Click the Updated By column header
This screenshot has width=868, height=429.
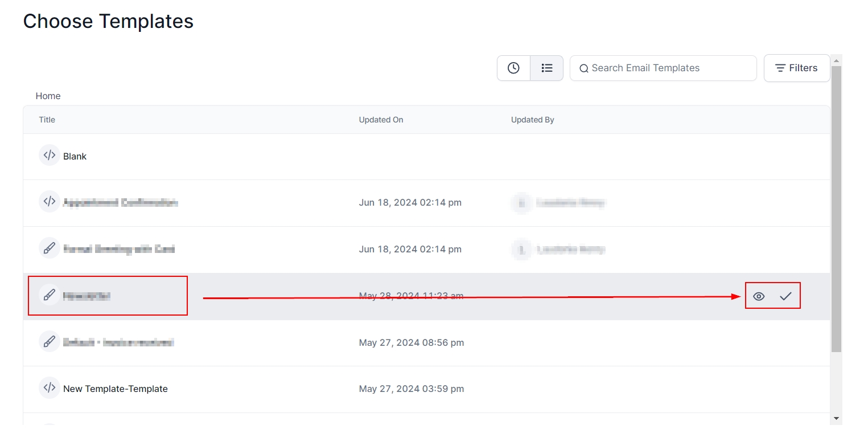532,120
